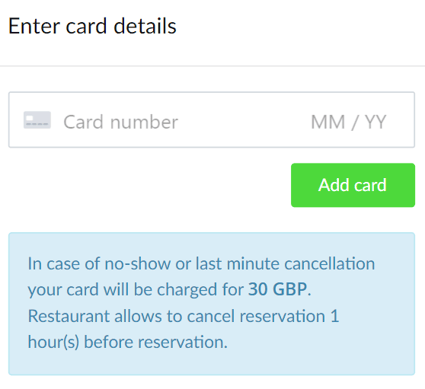This screenshot has width=425, height=389.
Task: Click empty space between card number and expiry
Action: tap(243, 122)
